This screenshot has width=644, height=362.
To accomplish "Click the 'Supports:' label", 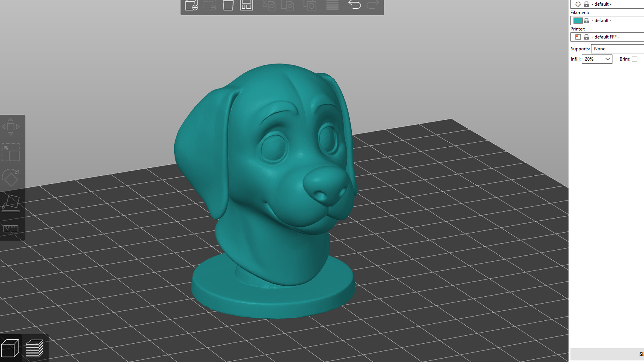I will click(580, 49).
